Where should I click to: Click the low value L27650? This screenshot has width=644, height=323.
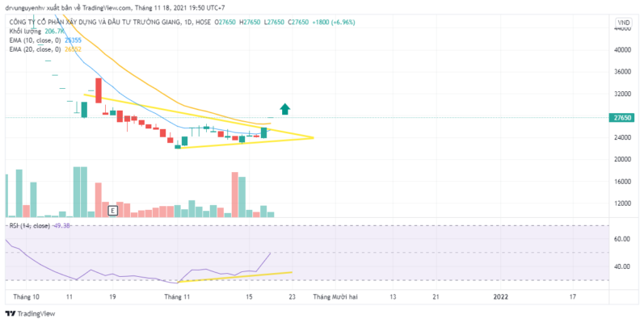(276, 22)
